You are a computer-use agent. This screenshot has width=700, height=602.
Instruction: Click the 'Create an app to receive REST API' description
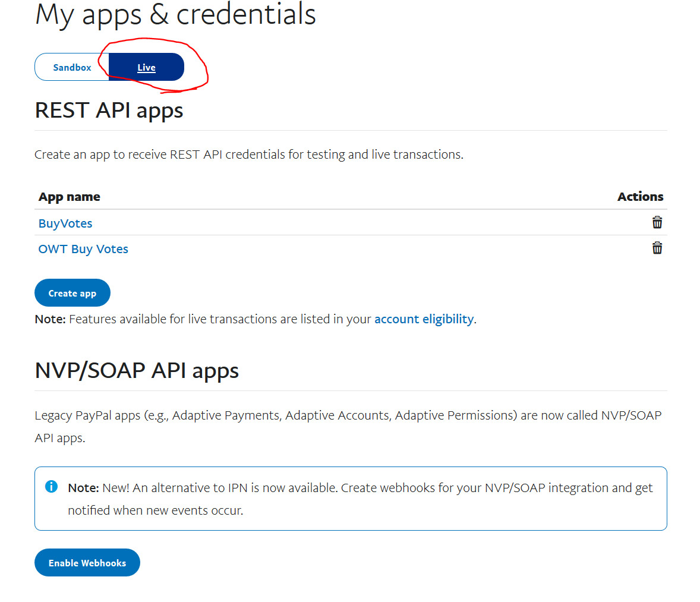(x=249, y=155)
